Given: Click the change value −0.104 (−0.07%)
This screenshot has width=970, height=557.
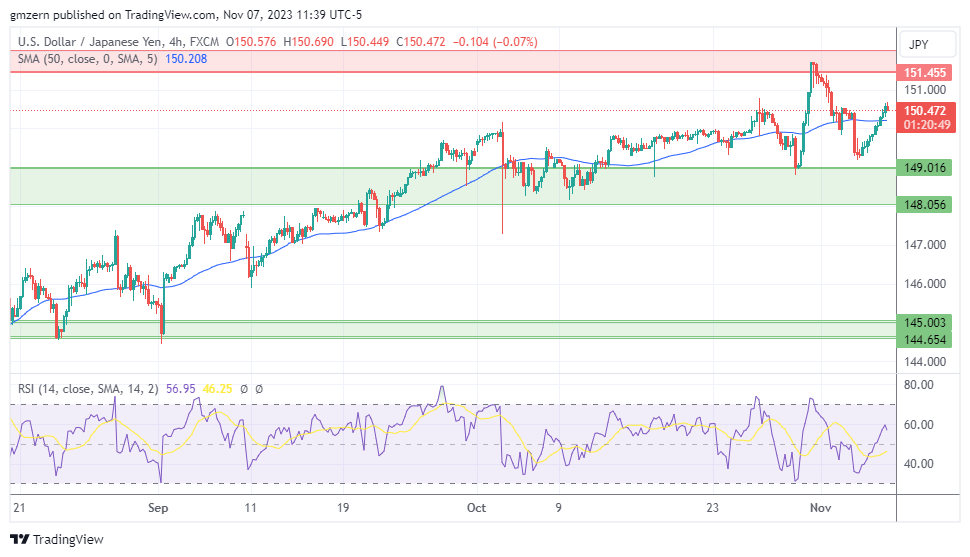Looking at the screenshot, I should [x=496, y=42].
